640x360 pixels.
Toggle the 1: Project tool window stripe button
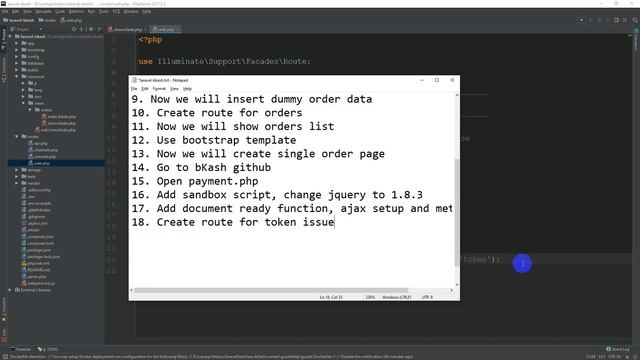4,40
